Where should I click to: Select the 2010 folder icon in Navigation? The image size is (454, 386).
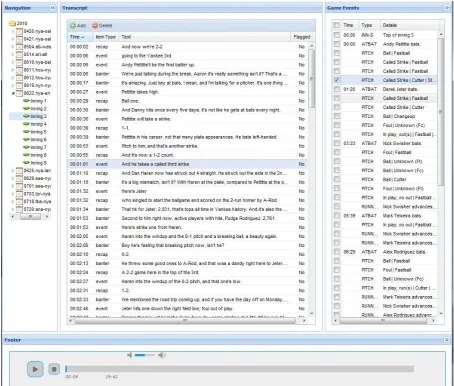(12, 23)
